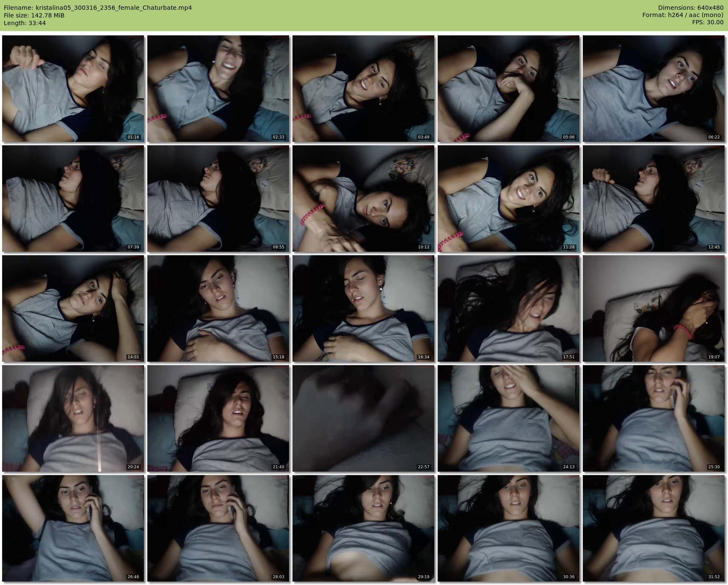This screenshot has height=585, width=728.
Task: Click the 'Length: 33:44' text
Action: coord(25,23)
